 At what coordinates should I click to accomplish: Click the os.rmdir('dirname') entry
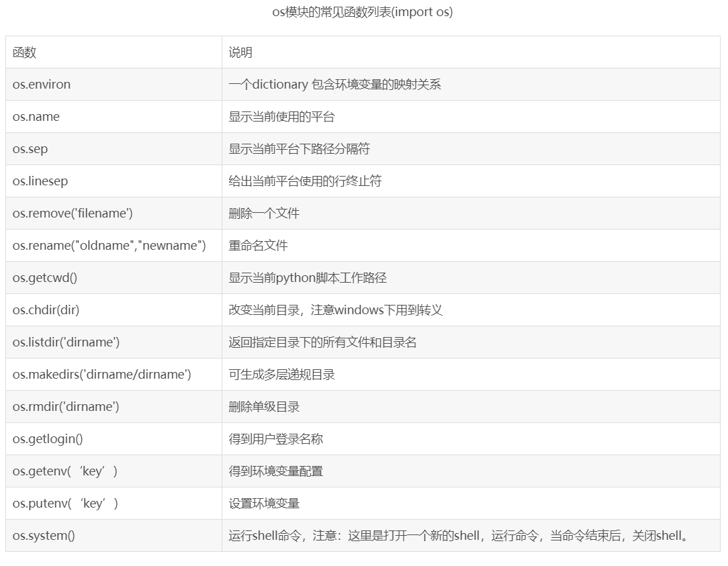(58, 406)
